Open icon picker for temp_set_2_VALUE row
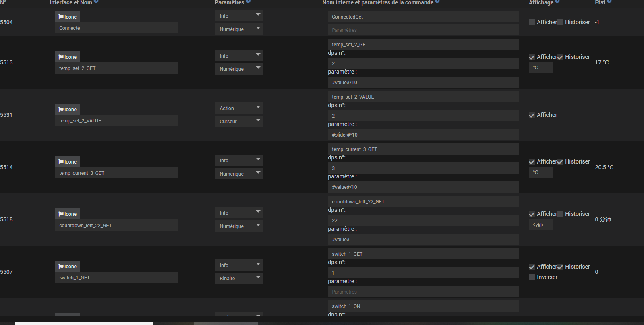 pos(67,109)
